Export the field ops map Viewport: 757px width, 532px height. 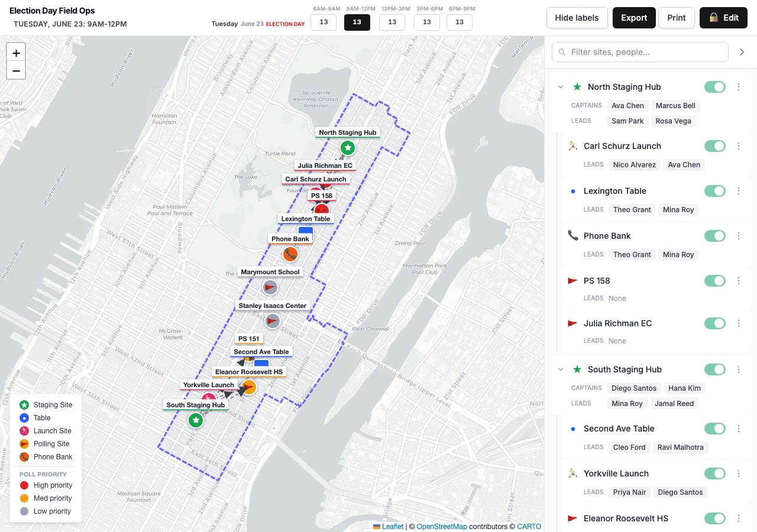pyautogui.click(x=634, y=18)
